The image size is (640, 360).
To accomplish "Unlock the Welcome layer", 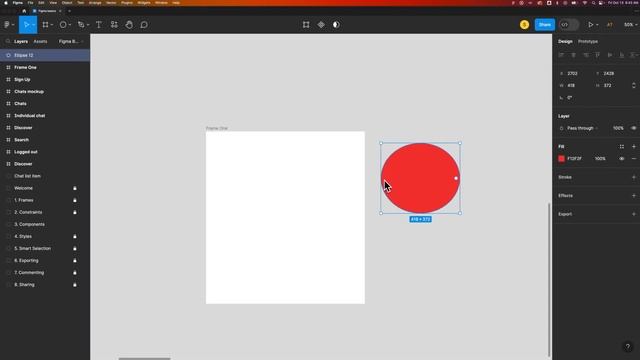I will [x=75, y=188].
